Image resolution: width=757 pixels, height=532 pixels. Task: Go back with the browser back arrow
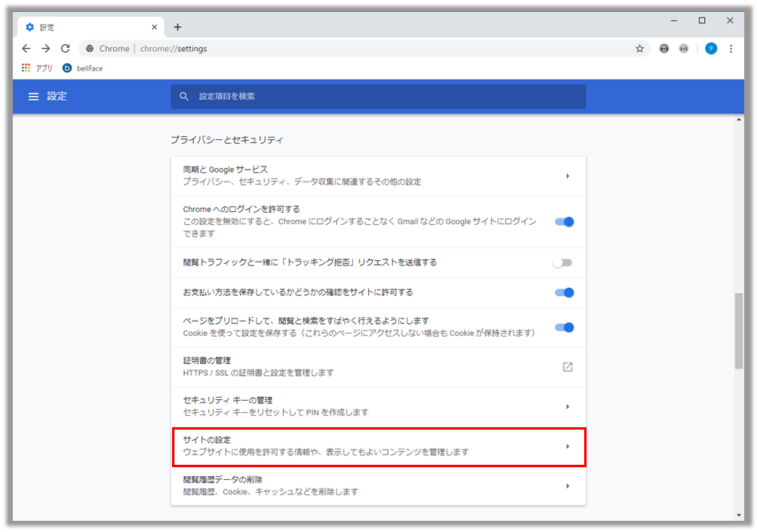tap(26, 48)
